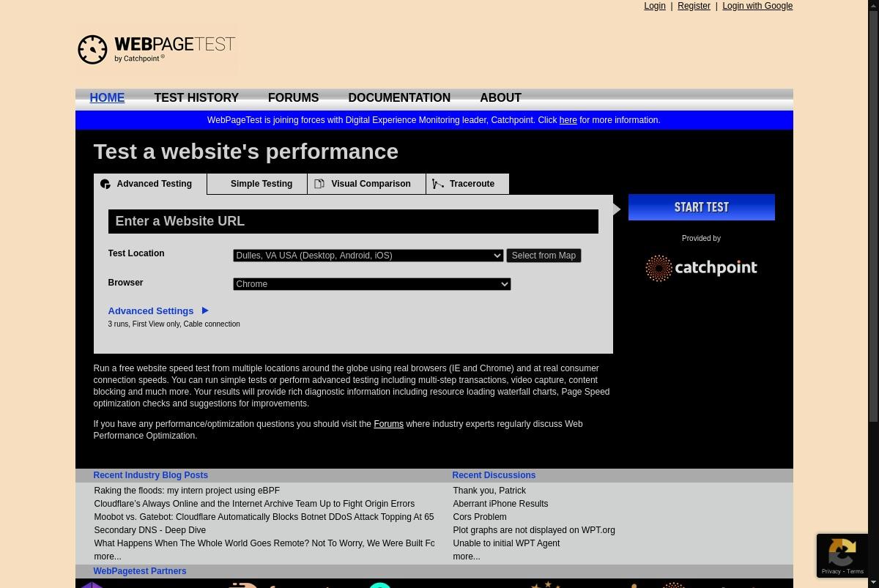Open the ABOUT menu item
This screenshot has height=588, width=879.
click(x=500, y=98)
